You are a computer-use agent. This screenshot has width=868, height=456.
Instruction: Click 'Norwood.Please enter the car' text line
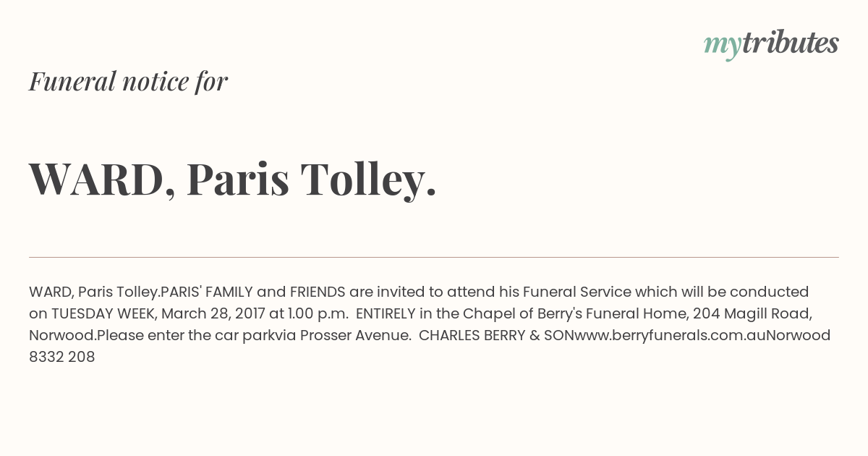point(122,335)
